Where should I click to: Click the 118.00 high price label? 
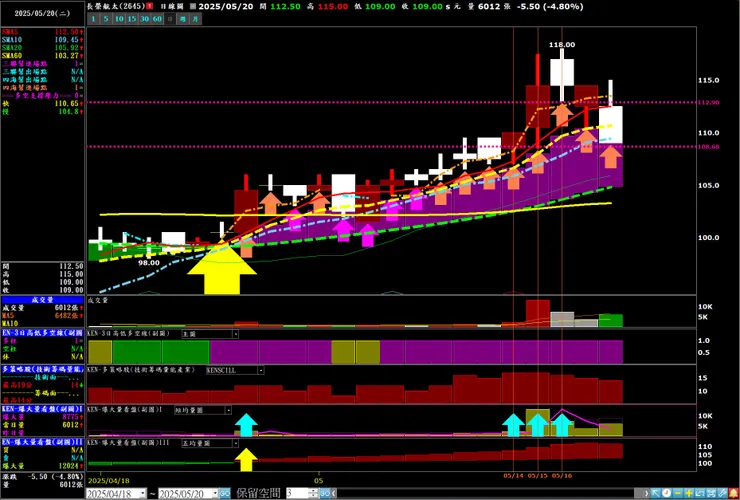click(x=562, y=44)
